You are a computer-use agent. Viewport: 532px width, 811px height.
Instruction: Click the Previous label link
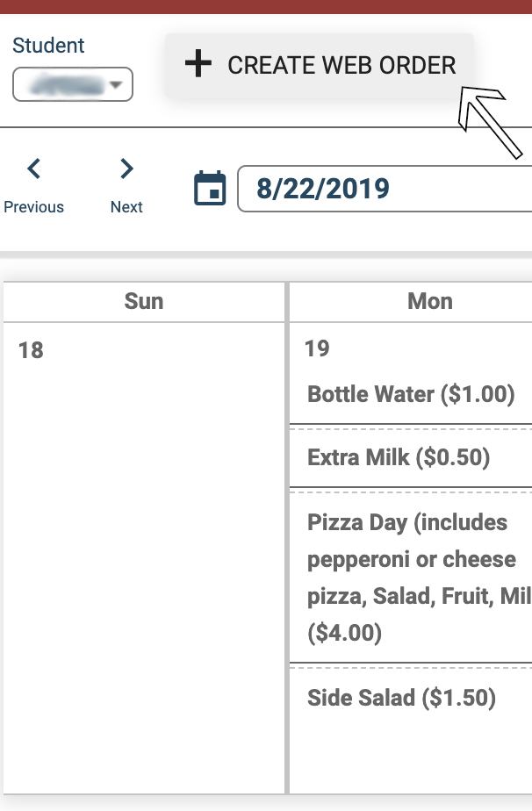point(34,207)
